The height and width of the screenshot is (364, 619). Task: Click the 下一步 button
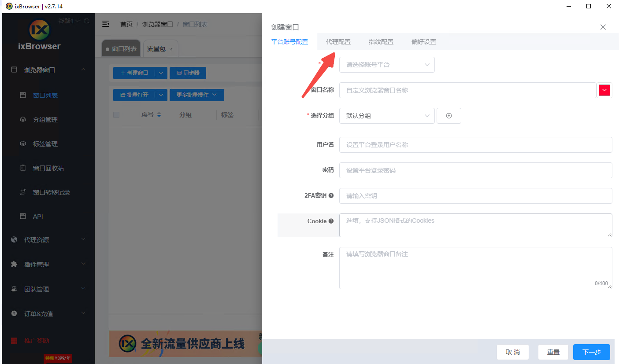[591, 352]
